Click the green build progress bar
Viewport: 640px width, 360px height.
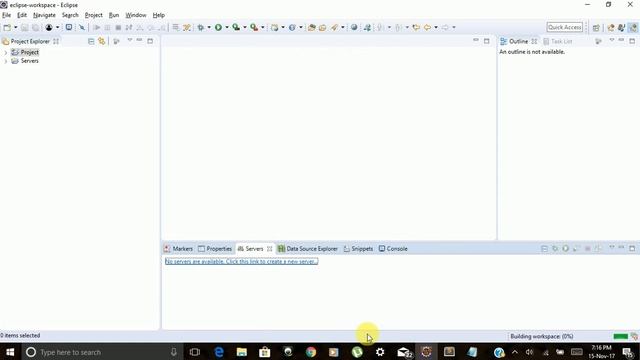pyautogui.click(x=621, y=336)
